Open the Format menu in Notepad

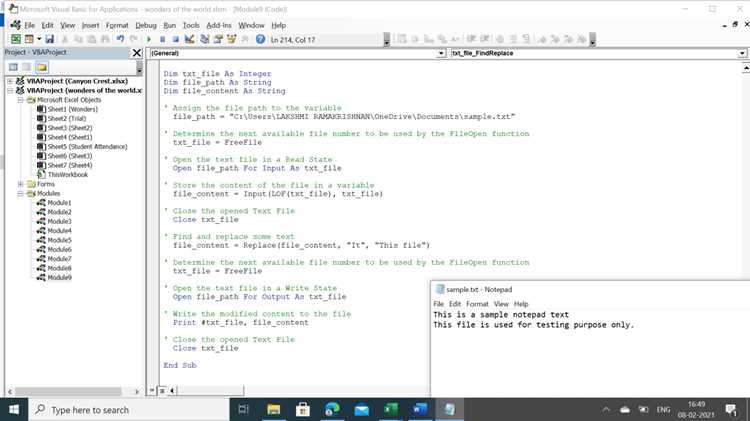[x=477, y=304]
